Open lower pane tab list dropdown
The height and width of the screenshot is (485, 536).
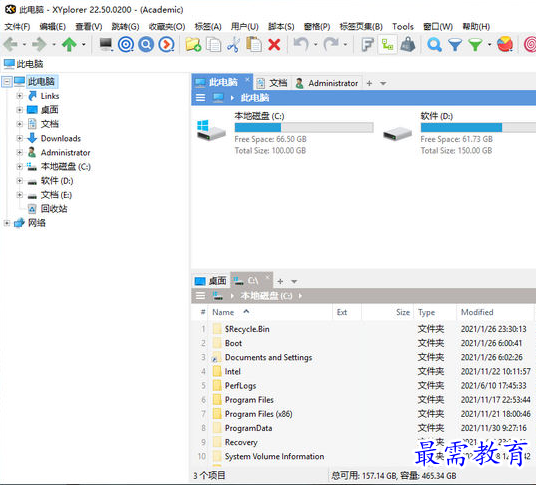click(x=294, y=282)
